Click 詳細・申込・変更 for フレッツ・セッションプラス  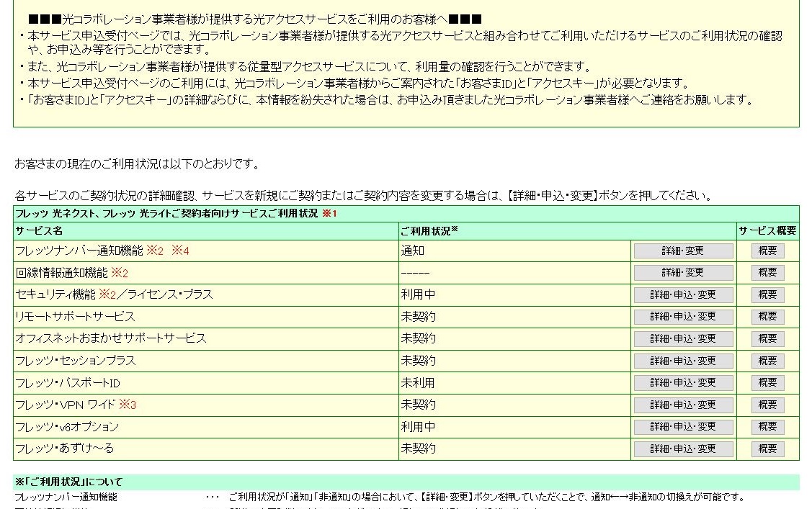[x=683, y=361]
